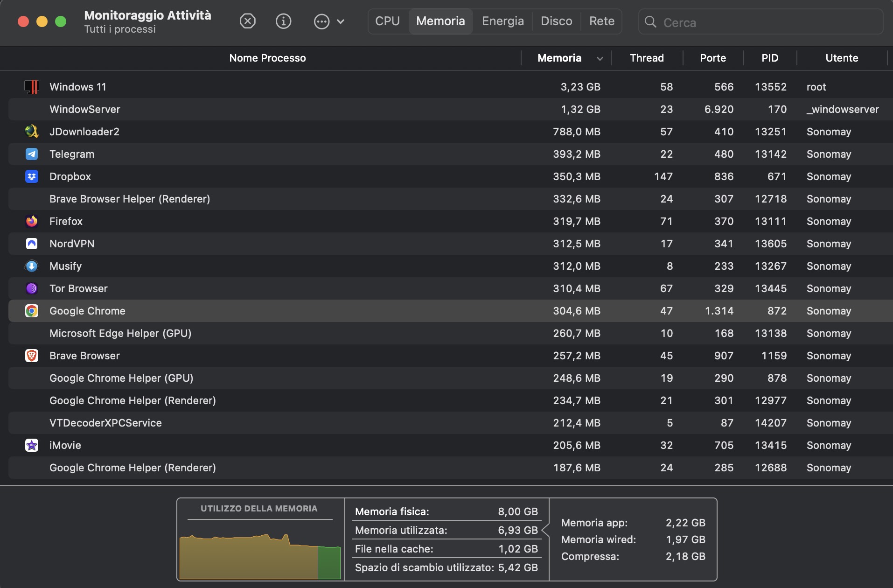The image size is (893, 588).
Task: Click the Dropbox app icon
Action: click(31, 176)
